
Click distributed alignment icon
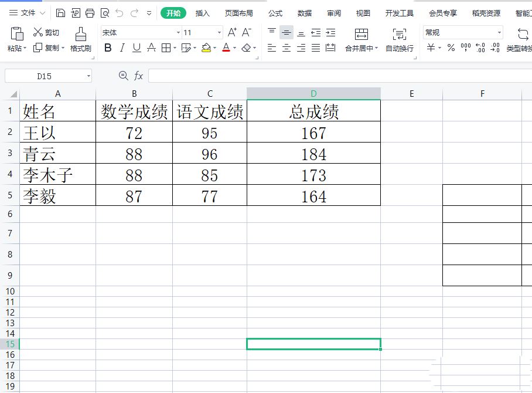pyautogui.click(x=330, y=48)
